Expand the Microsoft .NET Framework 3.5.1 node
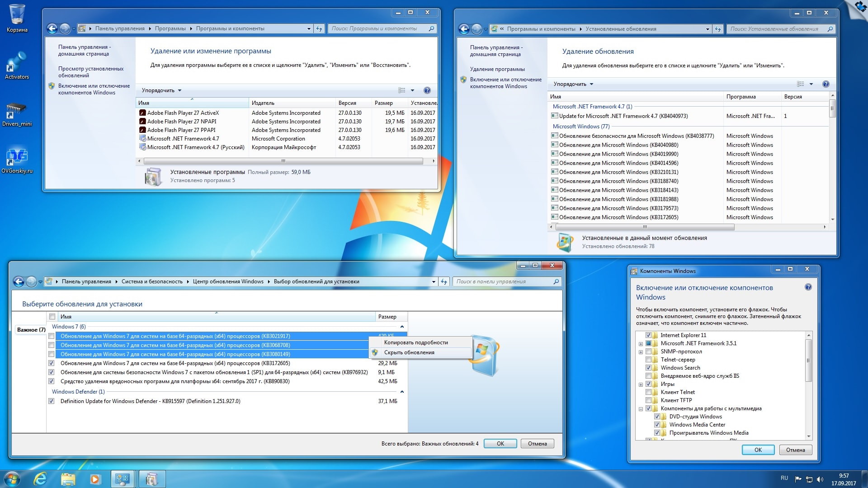Screen dimensions: 868x488 pos(641,344)
